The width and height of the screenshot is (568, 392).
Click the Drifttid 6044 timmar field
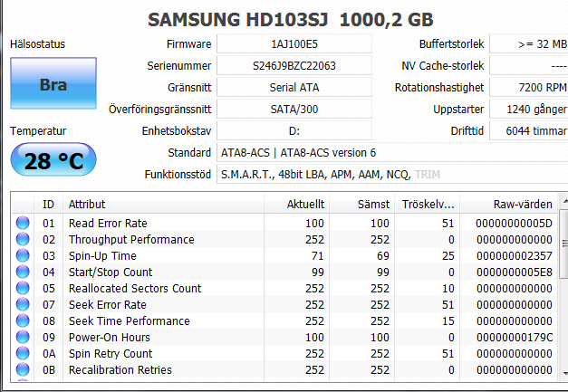coord(528,131)
